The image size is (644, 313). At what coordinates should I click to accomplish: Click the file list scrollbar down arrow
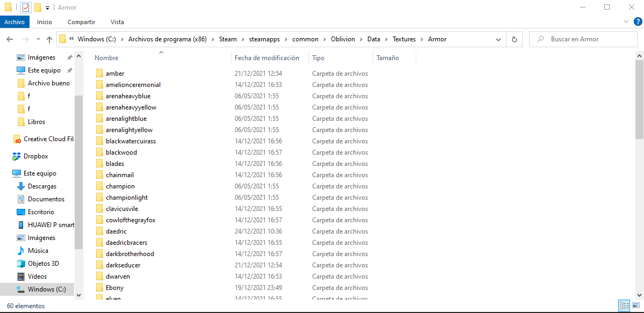640,295
